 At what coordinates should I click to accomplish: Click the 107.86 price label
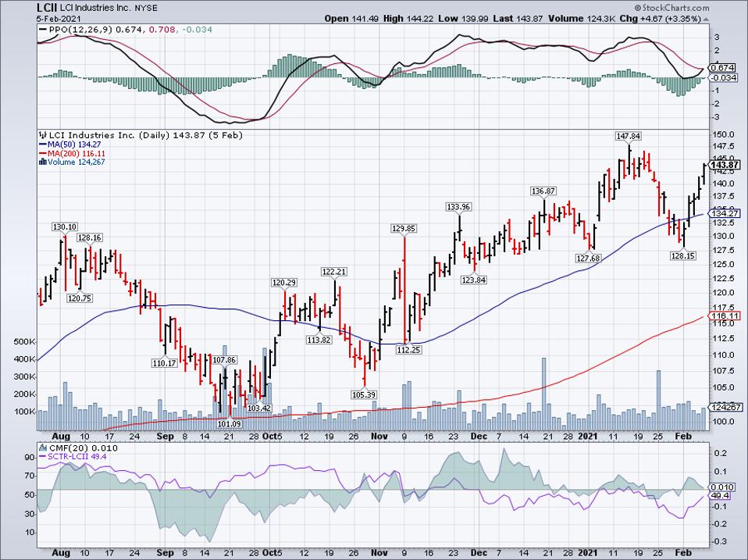[224, 360]
